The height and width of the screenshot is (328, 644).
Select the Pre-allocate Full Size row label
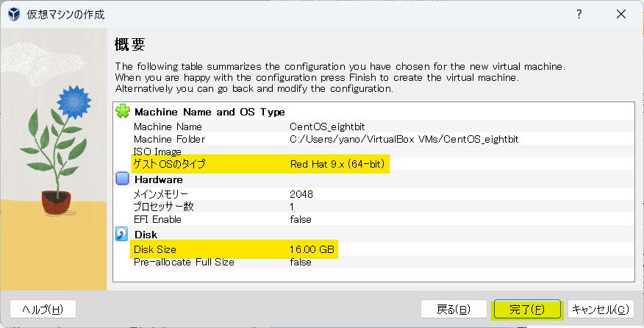tap(184, 263)
